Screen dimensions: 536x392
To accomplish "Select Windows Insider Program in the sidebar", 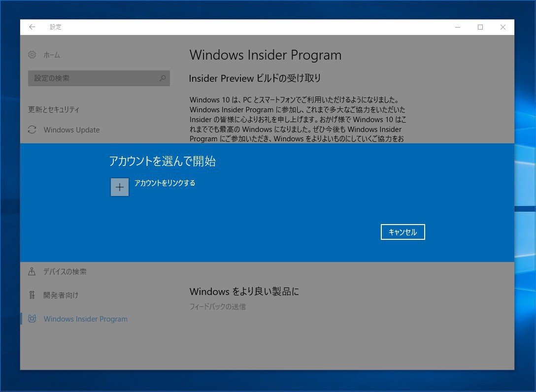I will (x=85, y=319).
